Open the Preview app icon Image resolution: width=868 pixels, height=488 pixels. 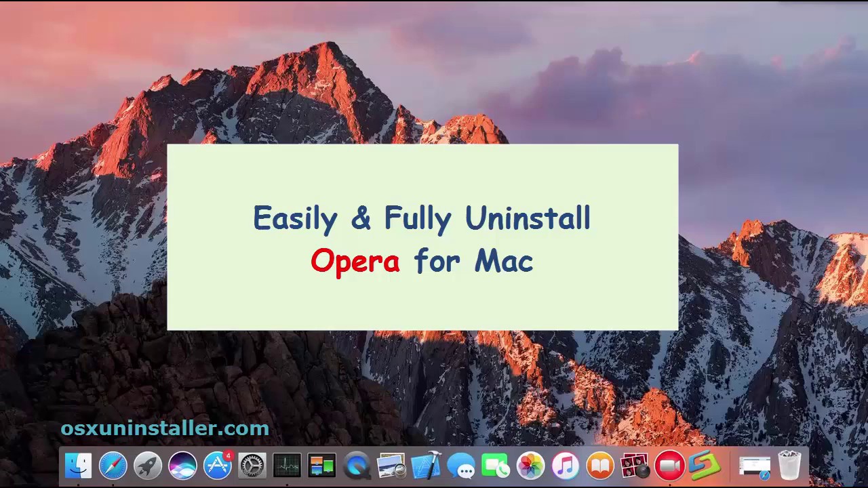pos(391,466)
